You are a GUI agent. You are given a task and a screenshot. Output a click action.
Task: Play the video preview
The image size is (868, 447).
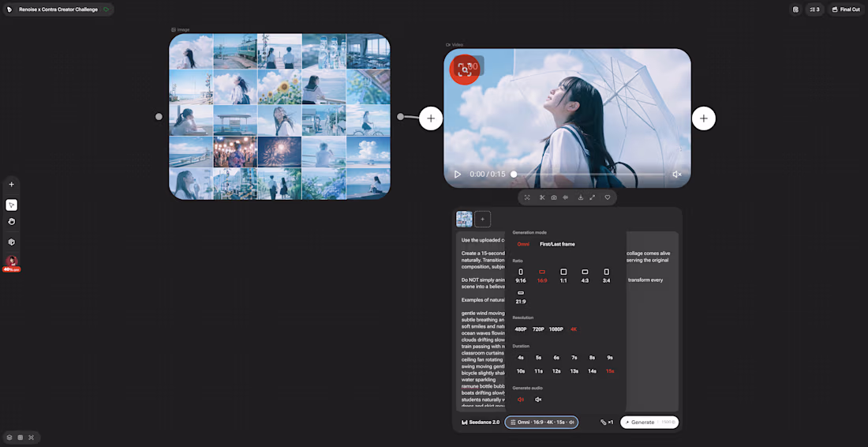coord(457,174)
